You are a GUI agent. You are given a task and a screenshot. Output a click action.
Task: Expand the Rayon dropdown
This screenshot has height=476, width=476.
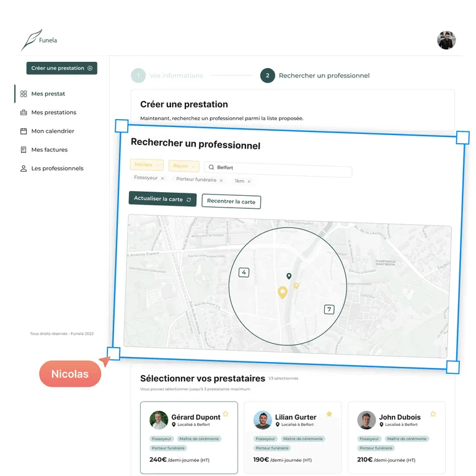click(184, 166)
